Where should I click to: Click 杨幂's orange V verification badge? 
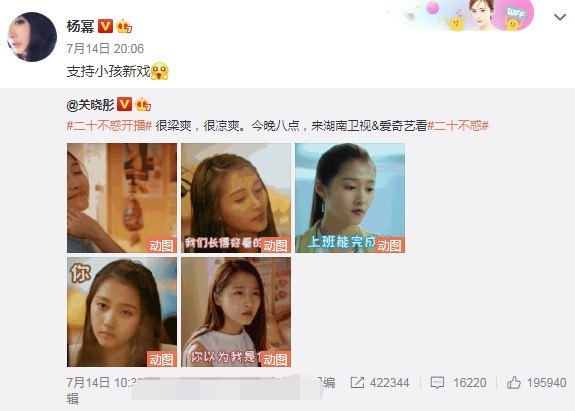(105, 26)
